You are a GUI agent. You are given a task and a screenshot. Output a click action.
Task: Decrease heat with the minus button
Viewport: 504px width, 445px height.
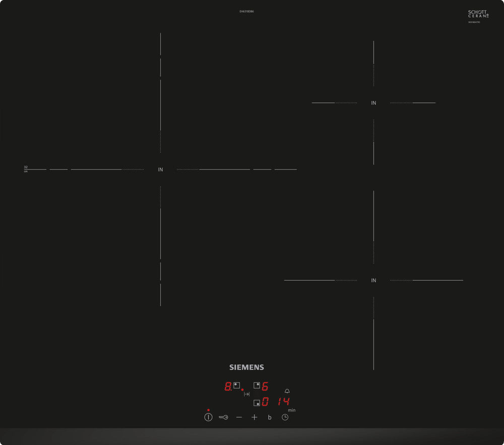pyautogui.click(x=239, y=417)
